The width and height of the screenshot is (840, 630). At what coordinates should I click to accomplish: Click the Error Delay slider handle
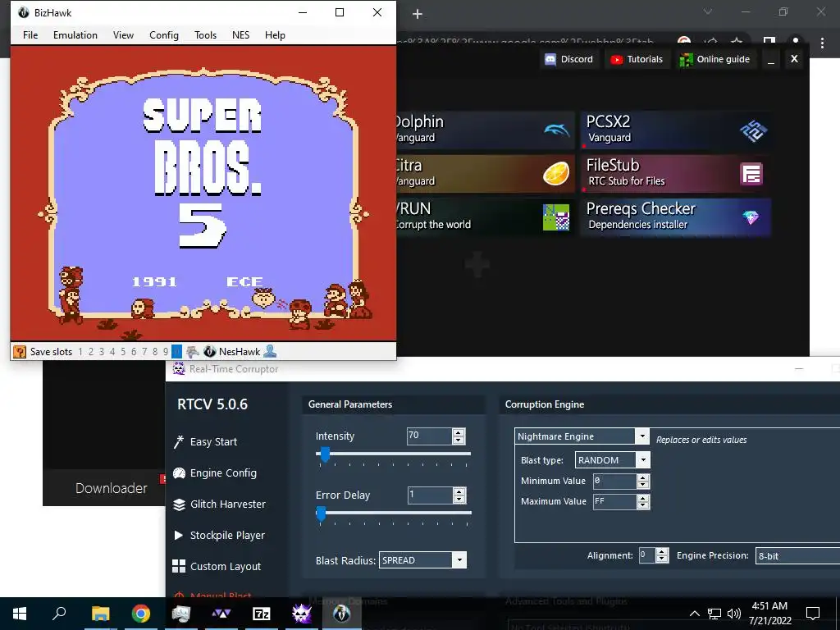[x=321, y=514]
